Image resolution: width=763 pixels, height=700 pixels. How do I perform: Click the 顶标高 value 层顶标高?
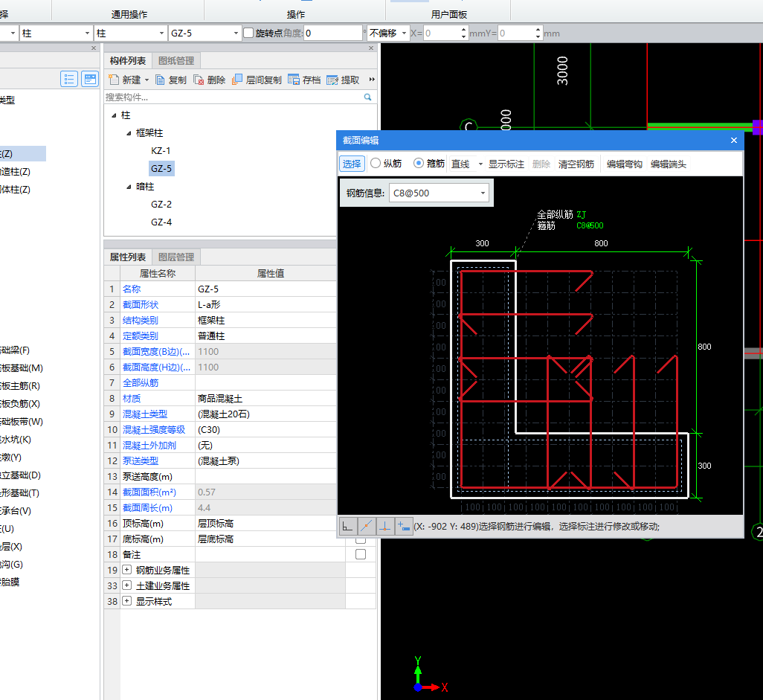click(265, 523)
